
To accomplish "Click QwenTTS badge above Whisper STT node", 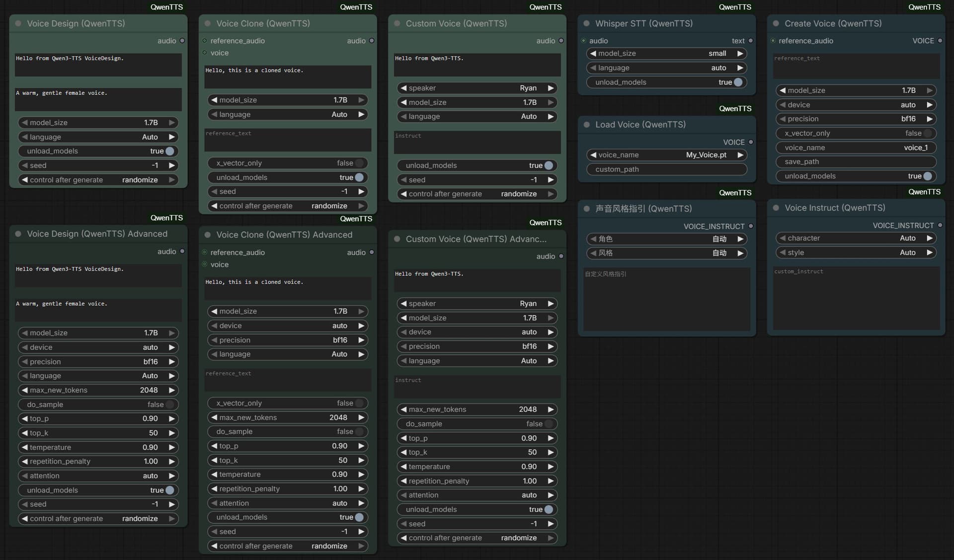I will pyautogui.click(x=735, y=7).
